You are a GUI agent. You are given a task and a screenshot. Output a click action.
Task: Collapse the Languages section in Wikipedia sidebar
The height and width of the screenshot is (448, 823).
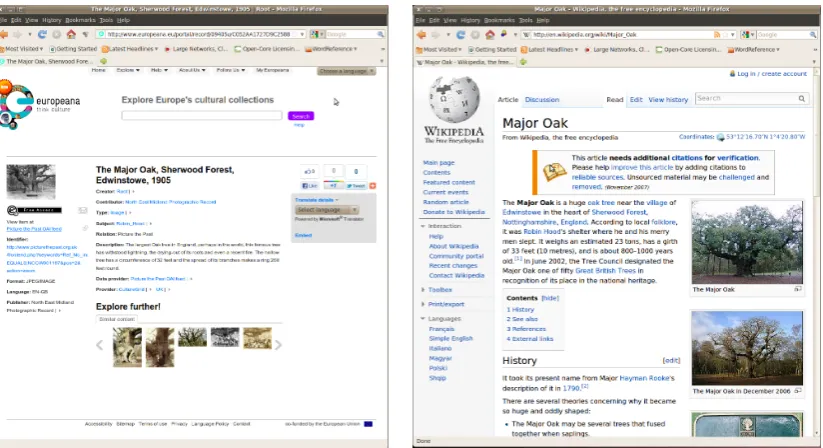[x=441, y=319]
